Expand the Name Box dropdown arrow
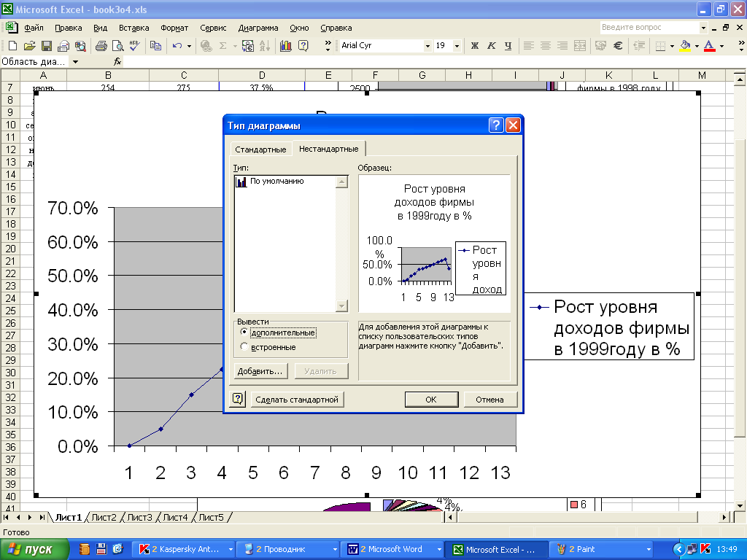 (x=75, y=61)
